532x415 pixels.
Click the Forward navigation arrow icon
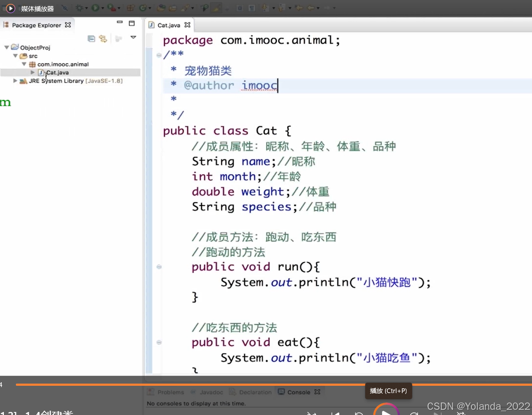327,8
